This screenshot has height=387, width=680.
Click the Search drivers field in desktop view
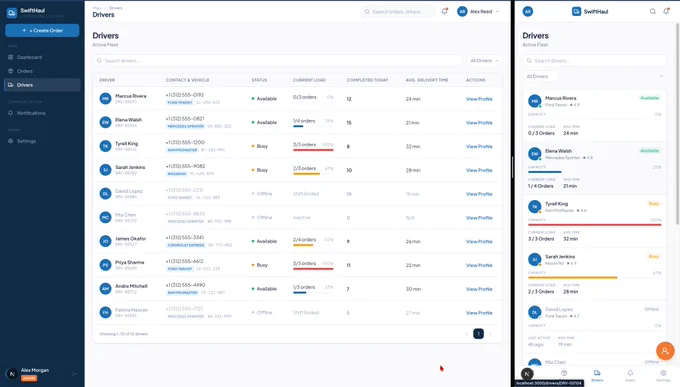277,61
